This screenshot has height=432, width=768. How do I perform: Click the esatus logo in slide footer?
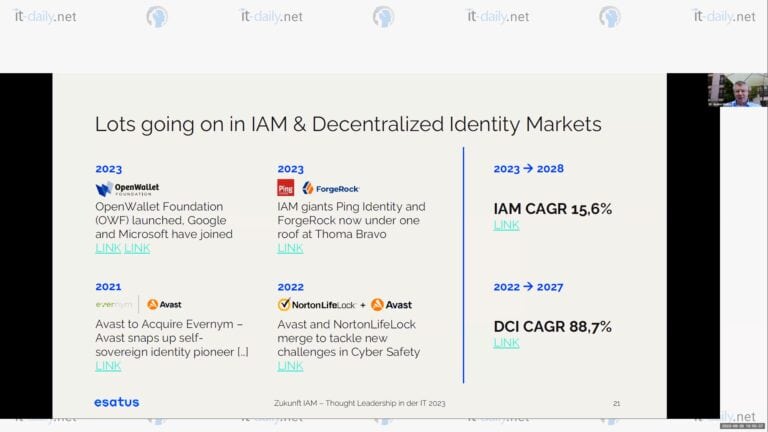[117, 402]
